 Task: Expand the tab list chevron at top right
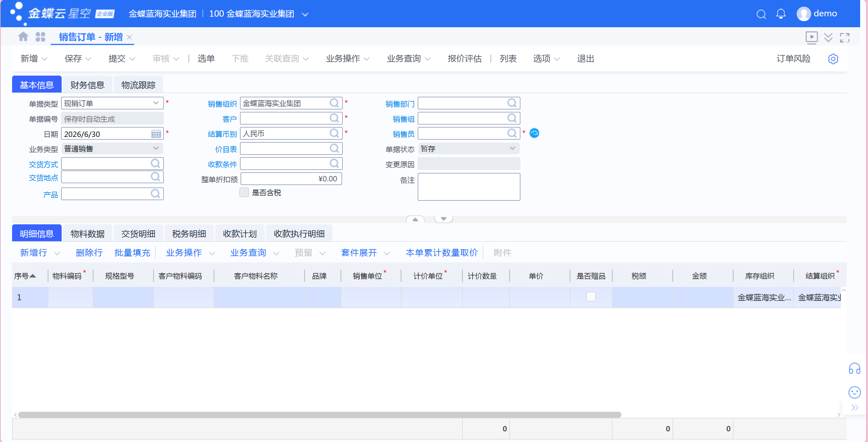[x=828, y=37]
